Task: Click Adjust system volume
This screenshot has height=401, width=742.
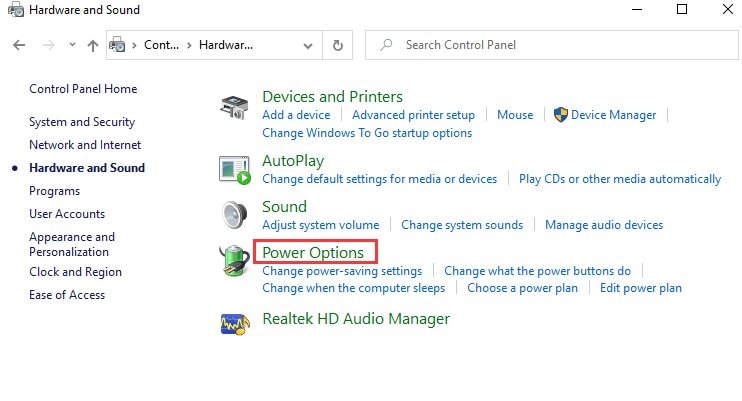Action: [320, 225]
